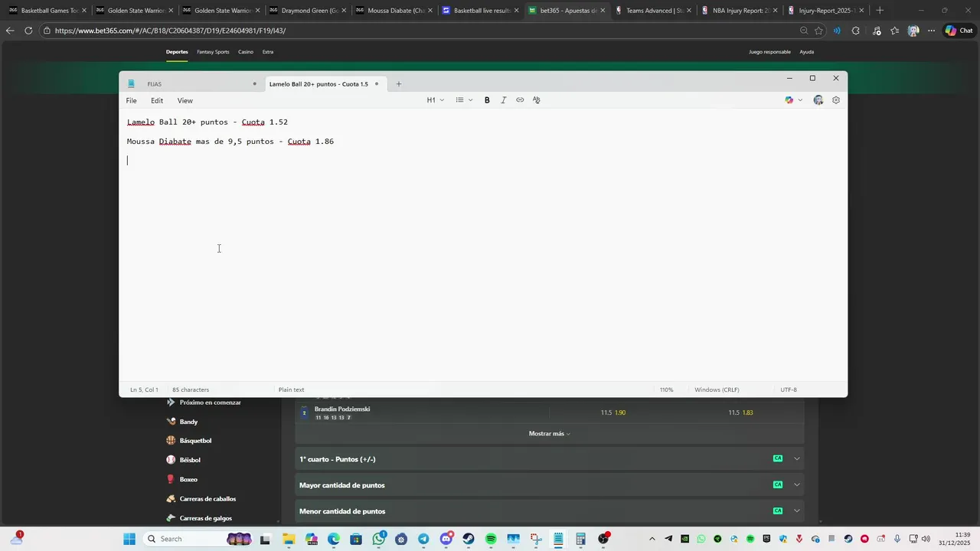Expand 1° cuarto - Puntos (+/-) section

[549, 459]
